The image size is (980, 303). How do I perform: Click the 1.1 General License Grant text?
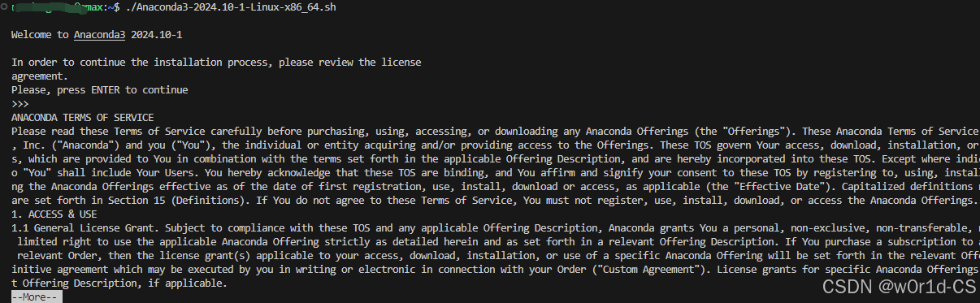[90, 228]
